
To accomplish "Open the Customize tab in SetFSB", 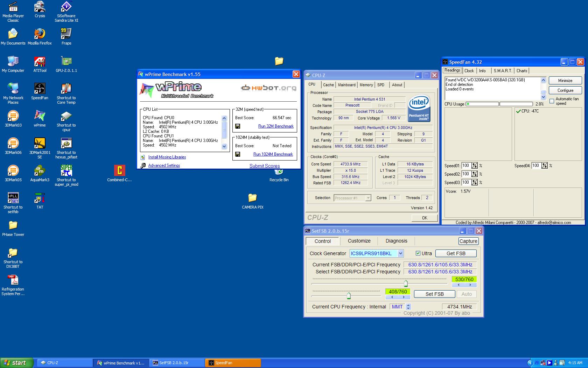I will [359, 241].
